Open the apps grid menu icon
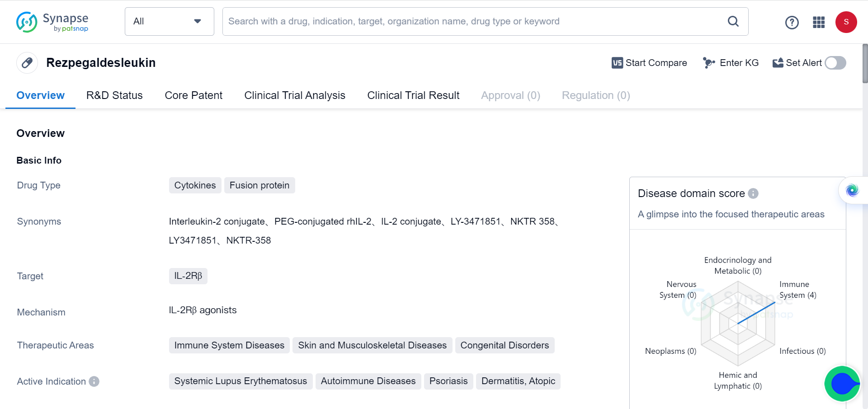868x409 pixels. coord(819,22)
